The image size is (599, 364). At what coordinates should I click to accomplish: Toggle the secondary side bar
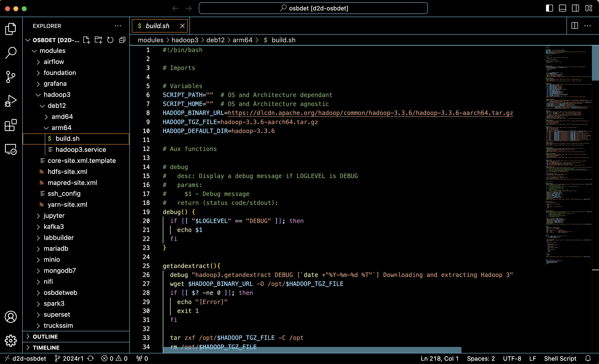(575, 8)
